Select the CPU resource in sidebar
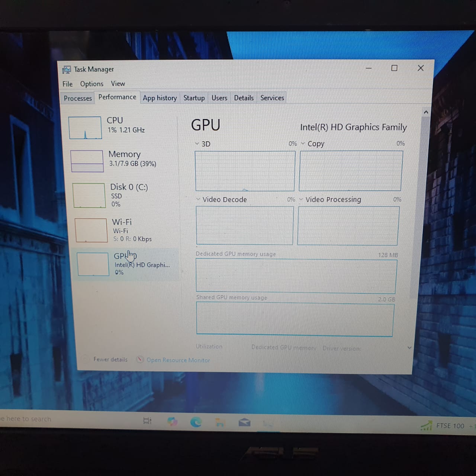This screenshot has width=476, height=476. click(122, 127)
